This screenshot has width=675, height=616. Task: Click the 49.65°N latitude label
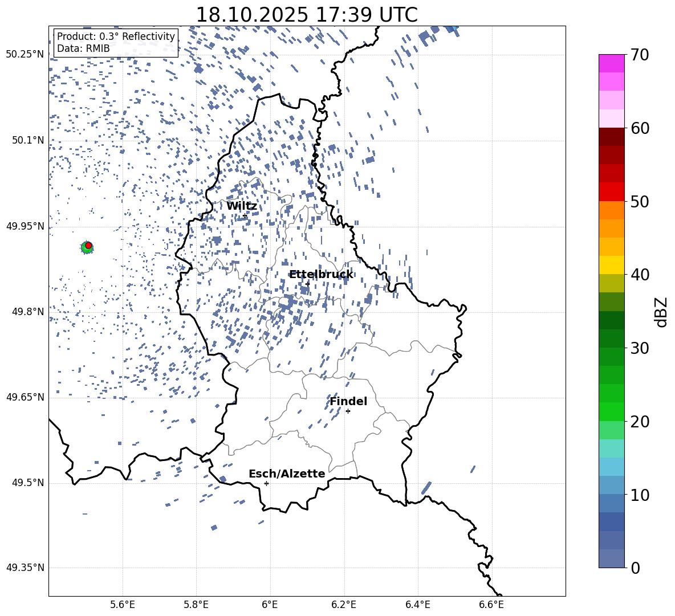[x=25, y=397]
